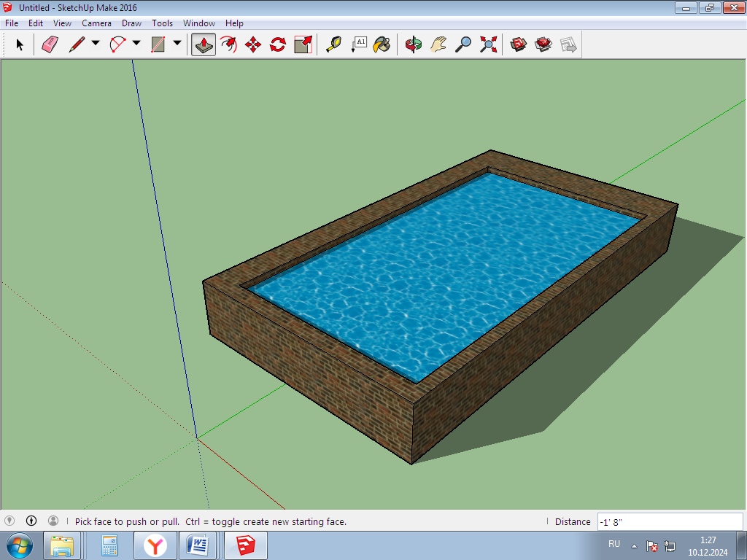The height and width of the screenshot is (560, 747).
Task: Click the Tape Measure tool
Action: (x=333, y=44)
